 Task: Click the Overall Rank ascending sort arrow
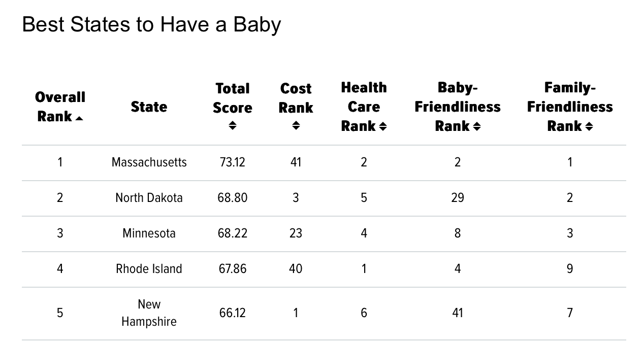pyautogui.click(x=79, y=118)
